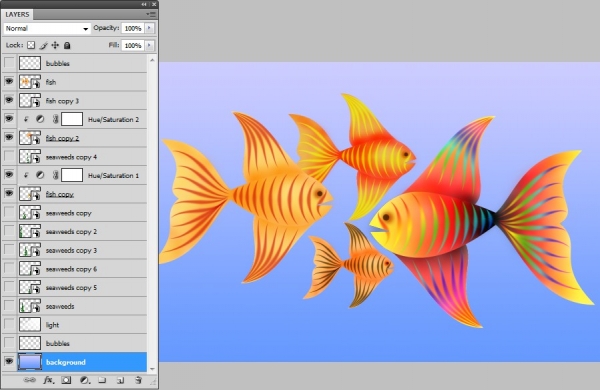This screenshot has width=600, height=390.
Task: Click adjustment icon of Hue/Saturation 1 layer
Action: tap(40, 175)
